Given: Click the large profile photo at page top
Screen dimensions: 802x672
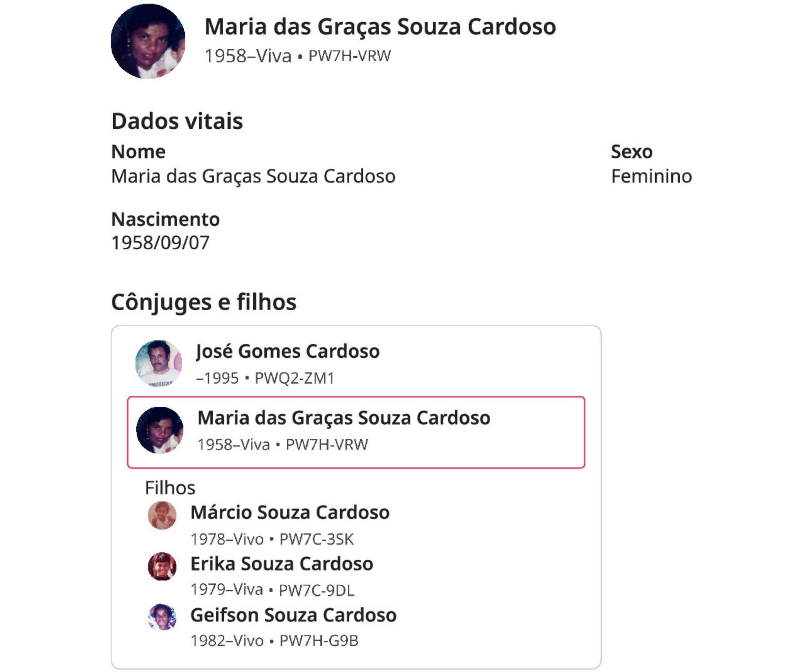Looking at the screenshot, I should click(x=148, y=41).
